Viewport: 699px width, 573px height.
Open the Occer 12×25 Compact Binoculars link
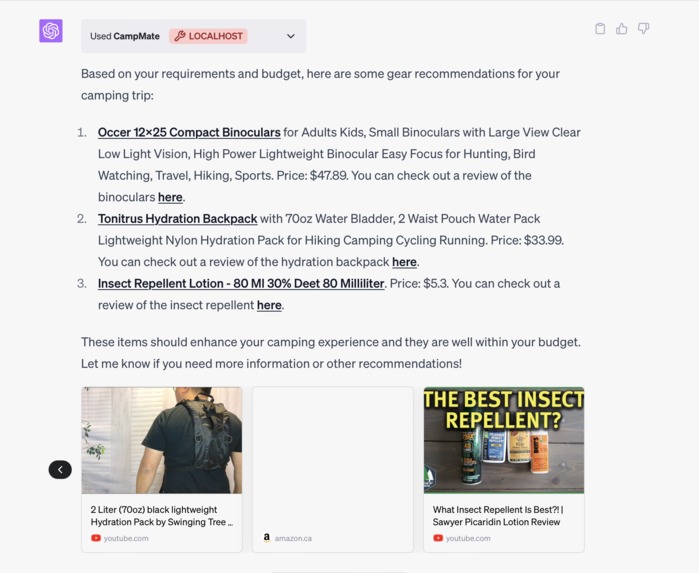point(189,132)
